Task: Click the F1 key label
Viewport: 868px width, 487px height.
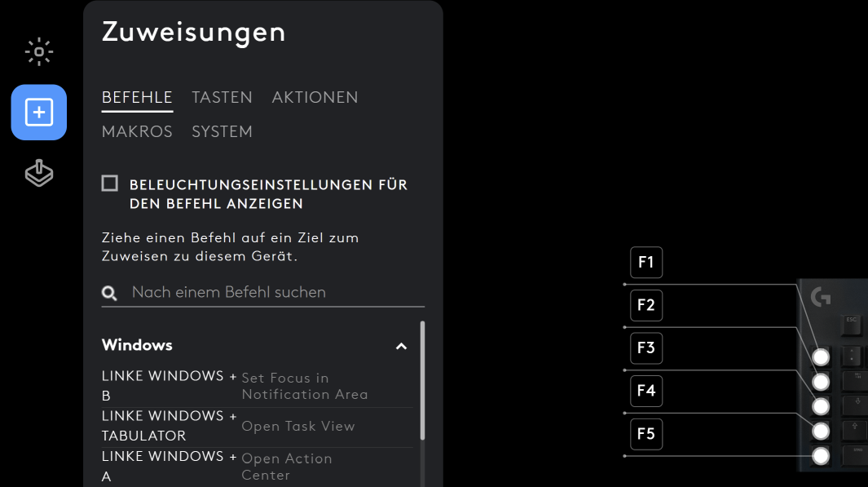Action: (x=646, y=263)
